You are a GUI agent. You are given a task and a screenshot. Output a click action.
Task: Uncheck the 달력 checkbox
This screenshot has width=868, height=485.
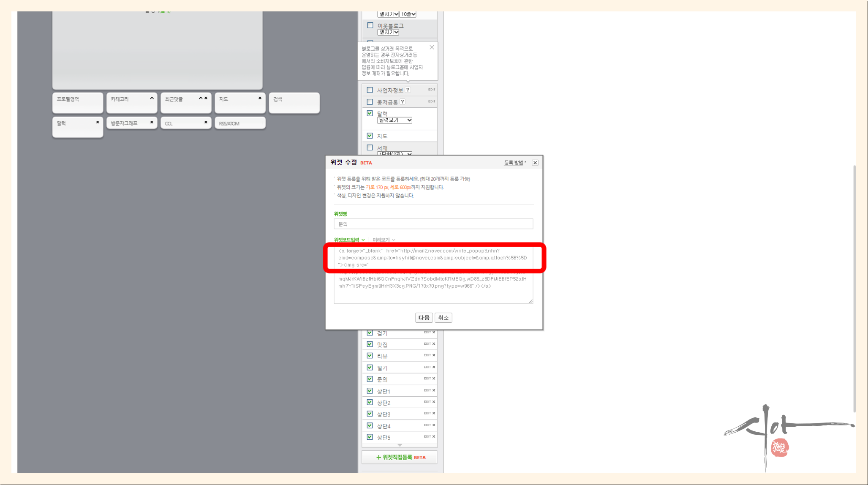tap(370, 113)
